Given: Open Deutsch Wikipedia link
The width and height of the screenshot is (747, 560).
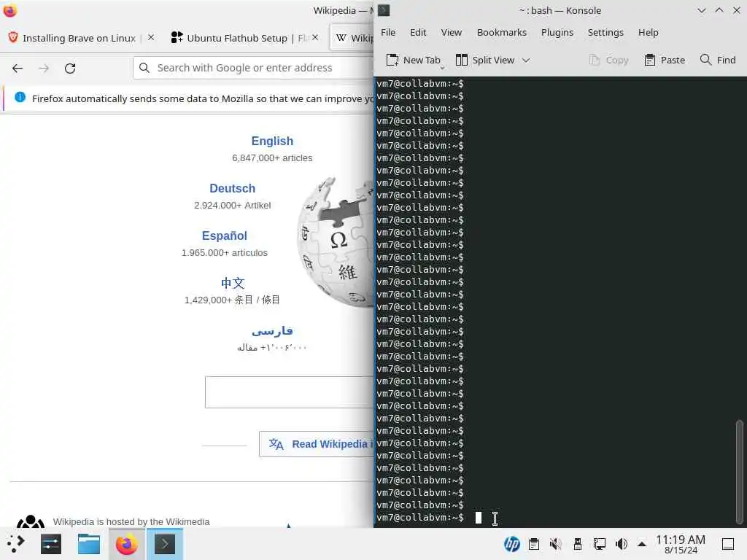Looking at the screenshot, I should (x=233, y=188).
